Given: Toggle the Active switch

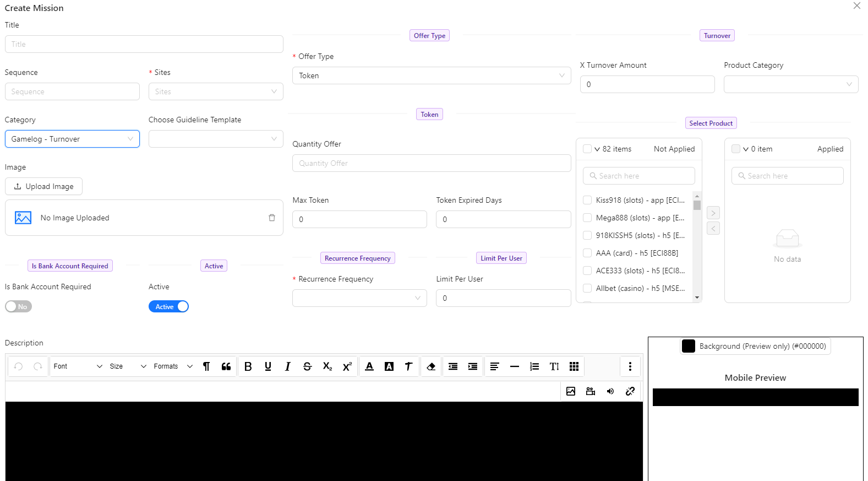Looking at the screenshot, I should (x=168, y=306).
